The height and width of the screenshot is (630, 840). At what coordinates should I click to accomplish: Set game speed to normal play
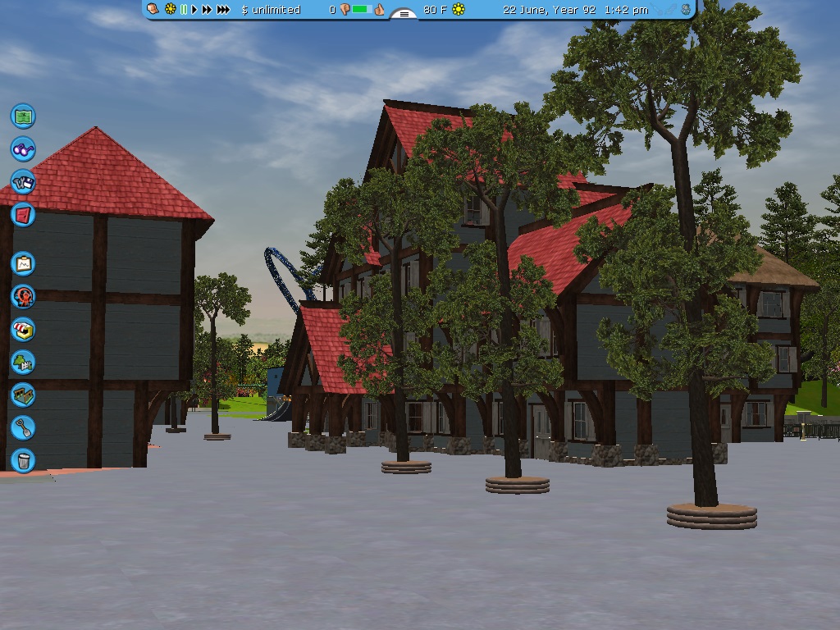194,10
